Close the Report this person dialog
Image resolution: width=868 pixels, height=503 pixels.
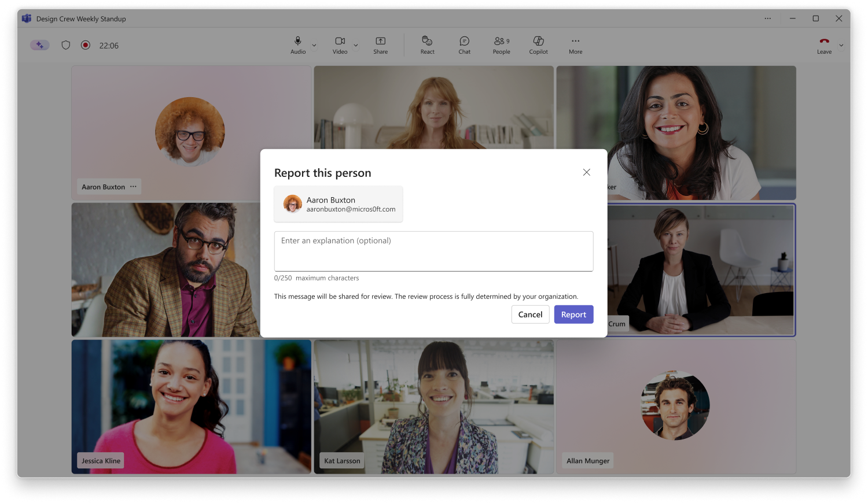tap(587, 172)
